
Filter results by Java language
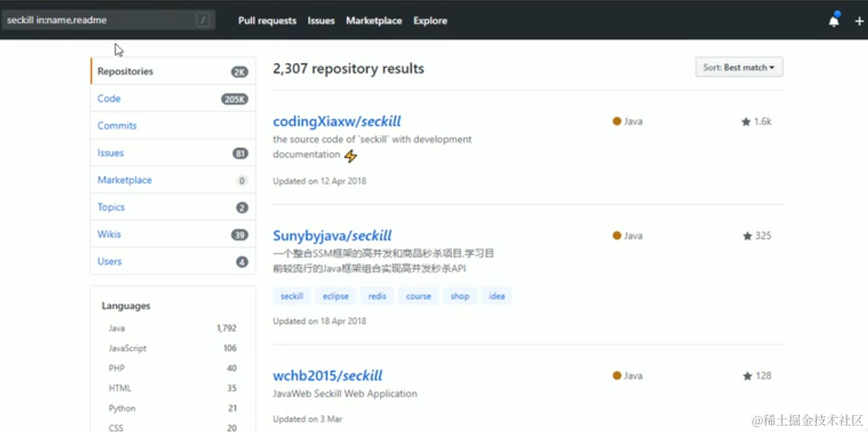coord(173,328)
